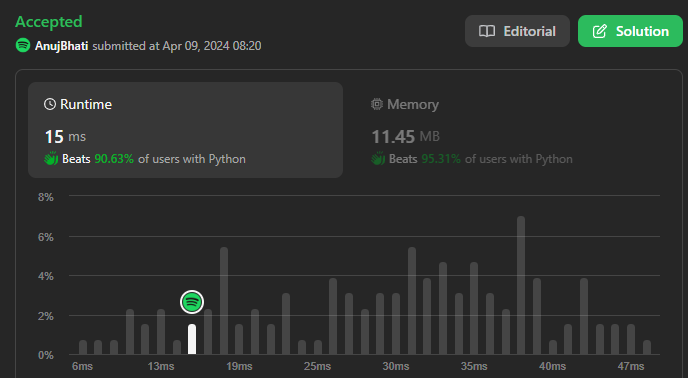Image resolution: width=688 pixels, height=378 pixels.
Task: Click the clapping hands icon under 11.45 MB
Action: pos(378,158)
